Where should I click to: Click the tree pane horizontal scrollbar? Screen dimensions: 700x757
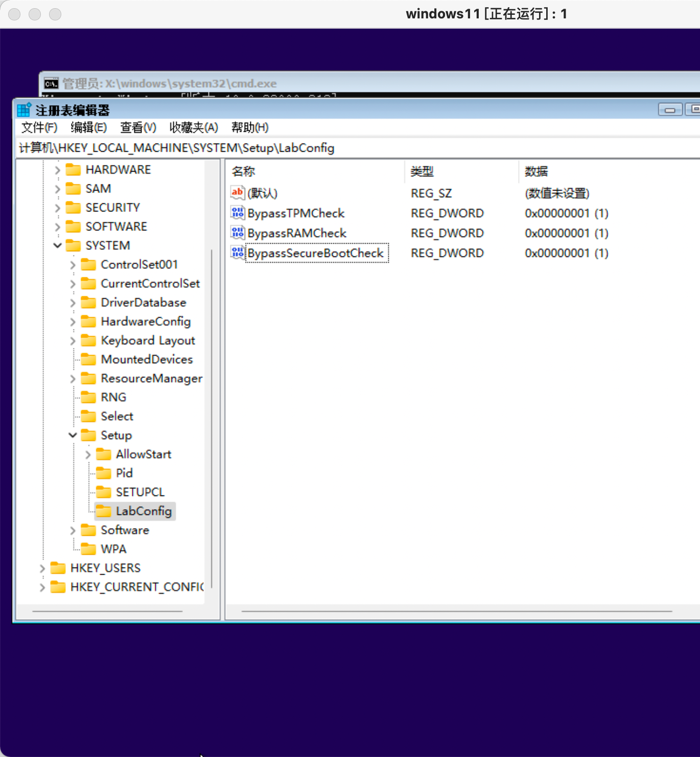point(107,611)
